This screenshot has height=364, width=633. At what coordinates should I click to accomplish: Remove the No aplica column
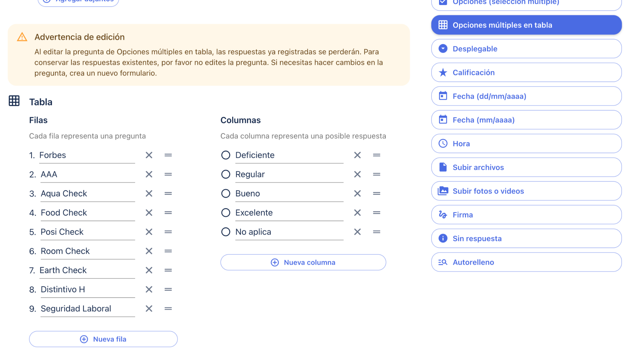click(357, 232)
